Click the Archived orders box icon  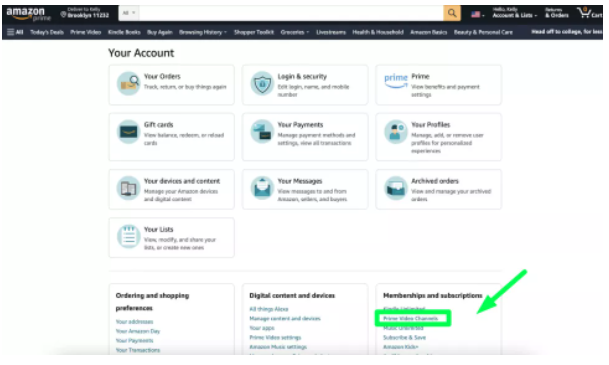click(x=396, y=188)
